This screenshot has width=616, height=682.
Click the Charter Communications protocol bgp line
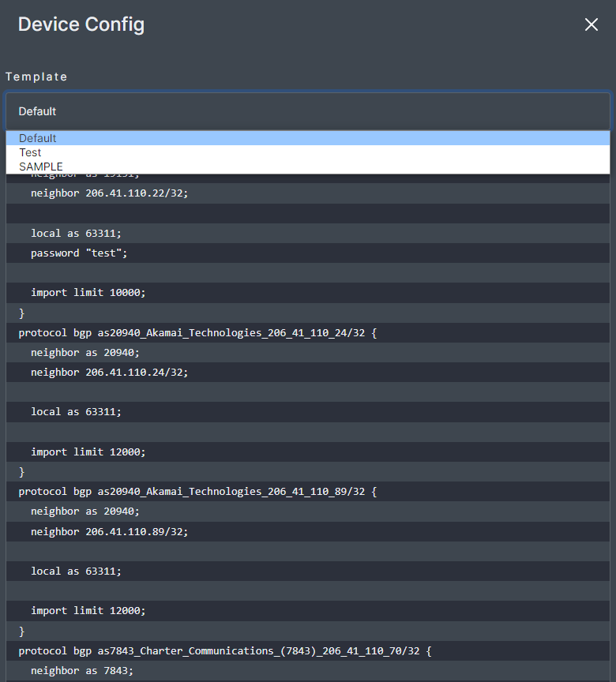click(x=225, y=650)
